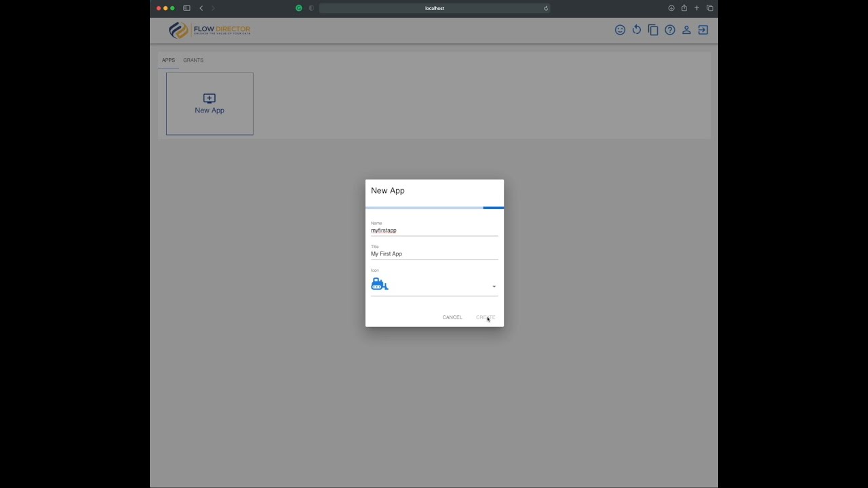Click the page reload icon in address bar
The width and height of the screenshot is (868, 488).
click(x=546, y=8)
